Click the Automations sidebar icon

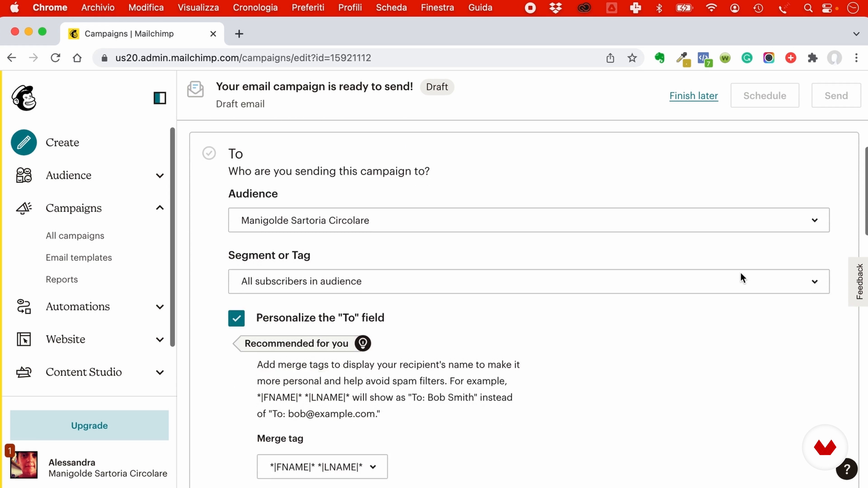[24, 307]
